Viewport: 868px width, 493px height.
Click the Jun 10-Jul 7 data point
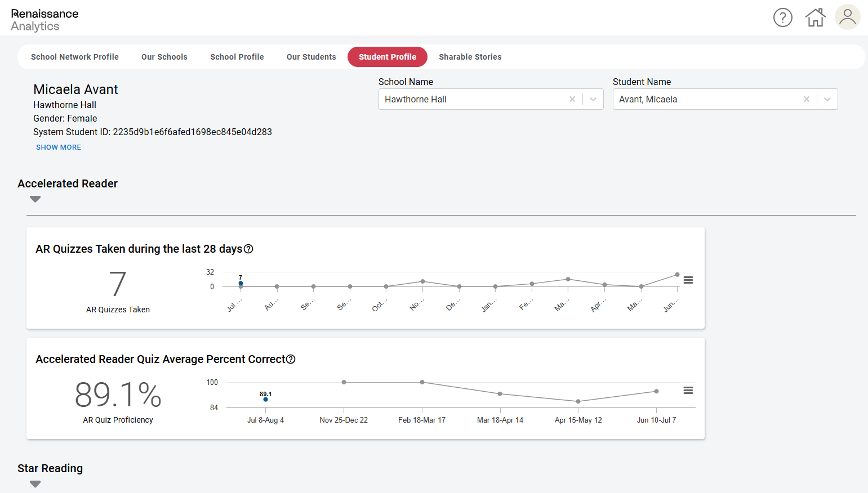(657, 391)
